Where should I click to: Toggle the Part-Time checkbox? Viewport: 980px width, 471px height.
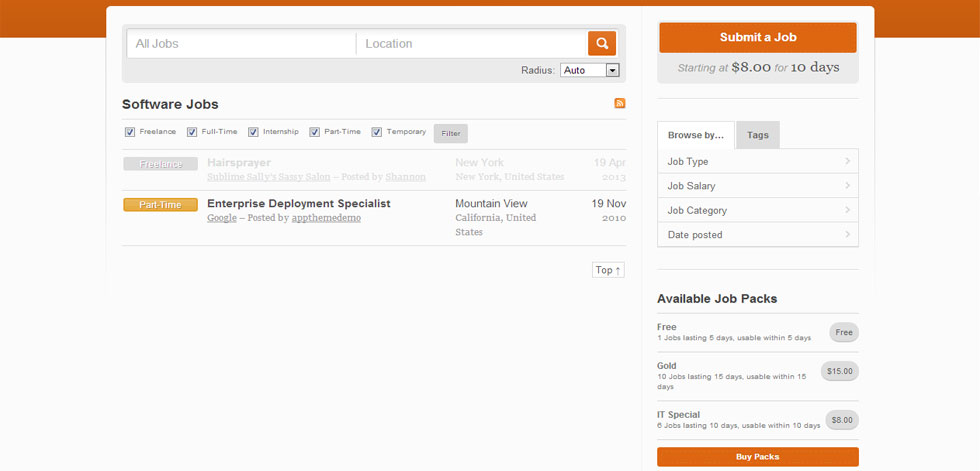click(314, 132)
